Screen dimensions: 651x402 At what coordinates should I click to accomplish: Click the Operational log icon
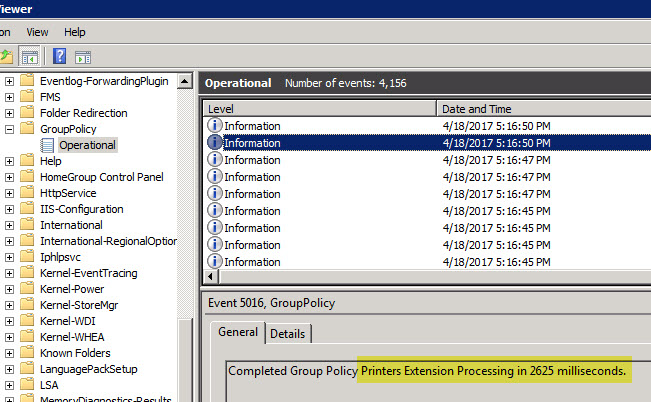click(47, 145)
